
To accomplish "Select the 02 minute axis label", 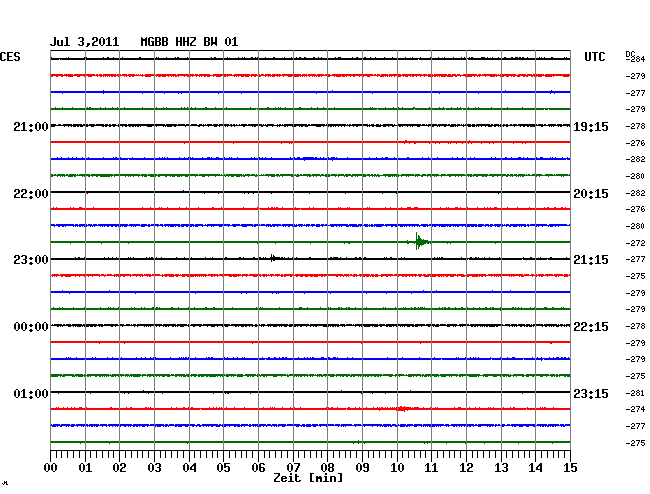I will point(119,467).
